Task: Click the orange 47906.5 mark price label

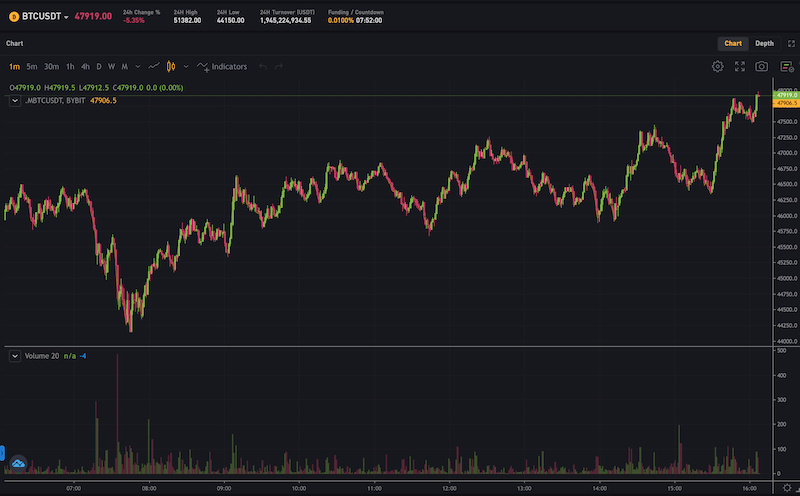Action: point(786,103)
